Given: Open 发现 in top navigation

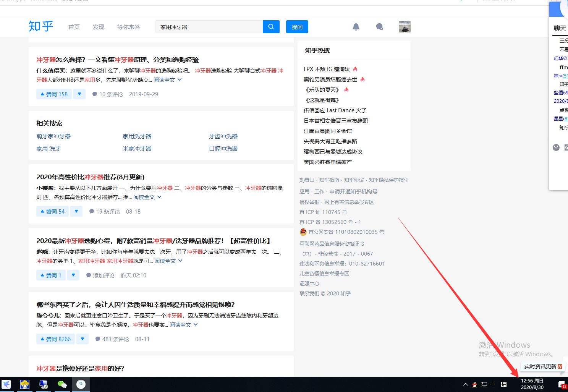Looking at the screenshot, I should point(99,27).
